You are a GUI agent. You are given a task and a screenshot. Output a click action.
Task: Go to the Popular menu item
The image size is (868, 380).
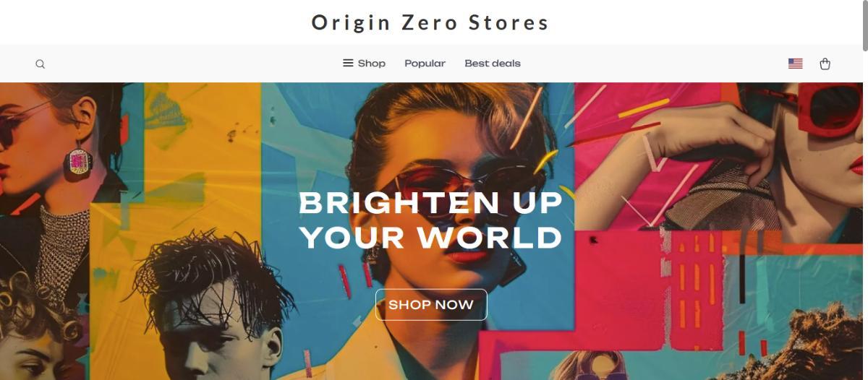[425, 63]
